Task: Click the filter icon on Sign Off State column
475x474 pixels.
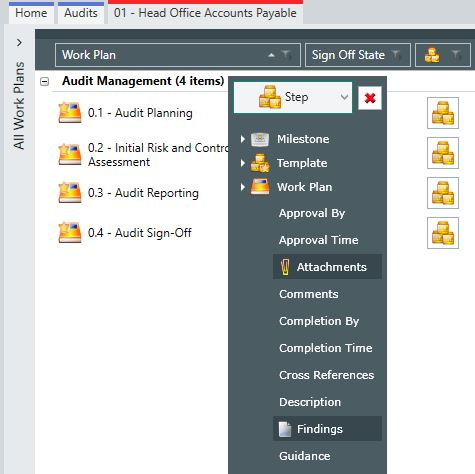Action: pos(396,55)
